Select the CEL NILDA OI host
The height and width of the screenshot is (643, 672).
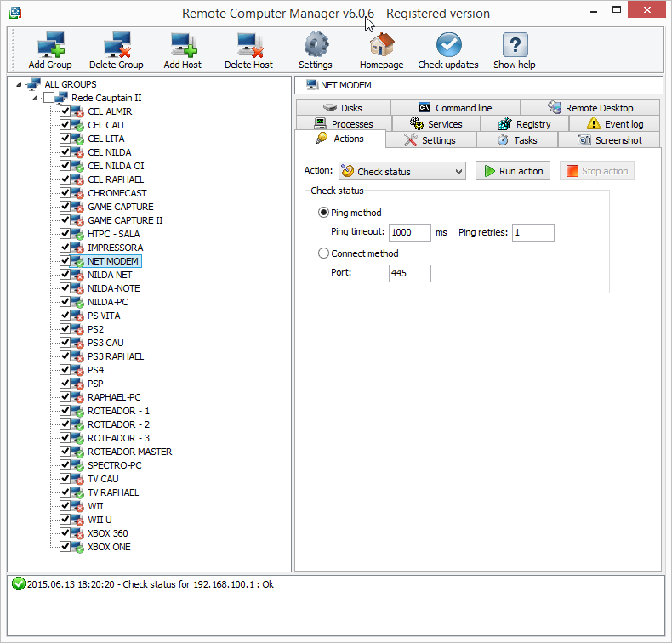pyautogui.click(x=116, y=166)
